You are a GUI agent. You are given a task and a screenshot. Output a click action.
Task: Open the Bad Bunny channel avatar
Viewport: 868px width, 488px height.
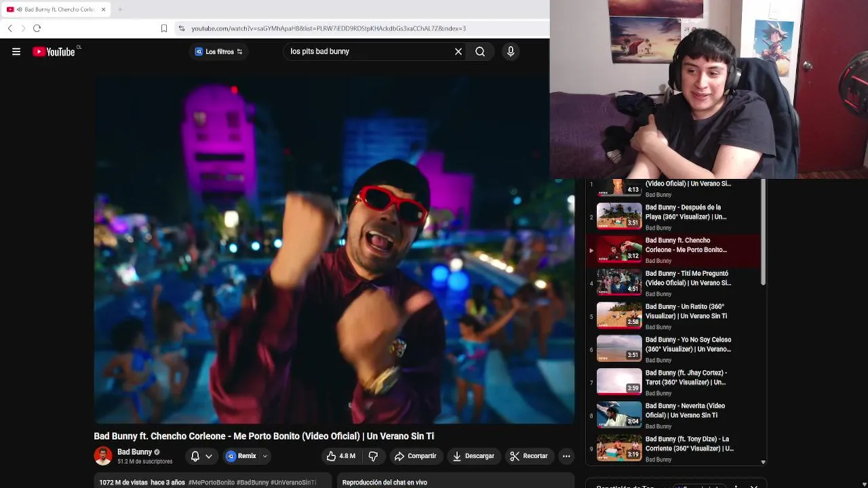103,456
